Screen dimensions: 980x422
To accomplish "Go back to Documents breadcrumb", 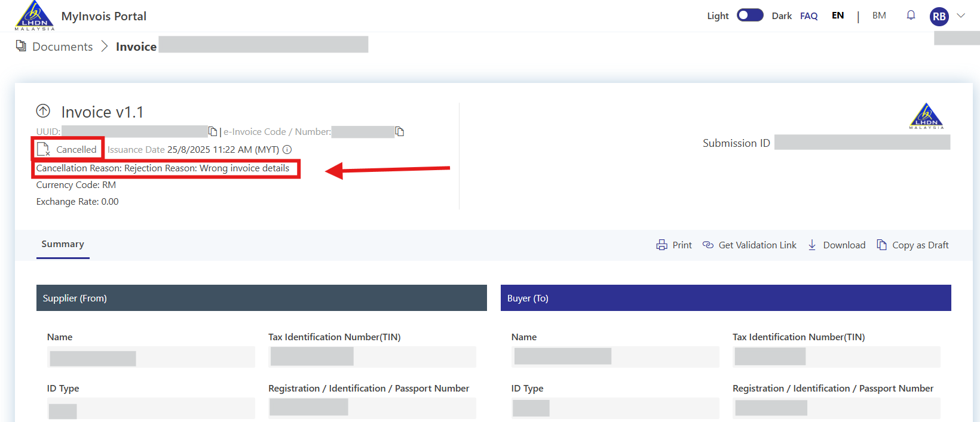I will tap(63, 47).
